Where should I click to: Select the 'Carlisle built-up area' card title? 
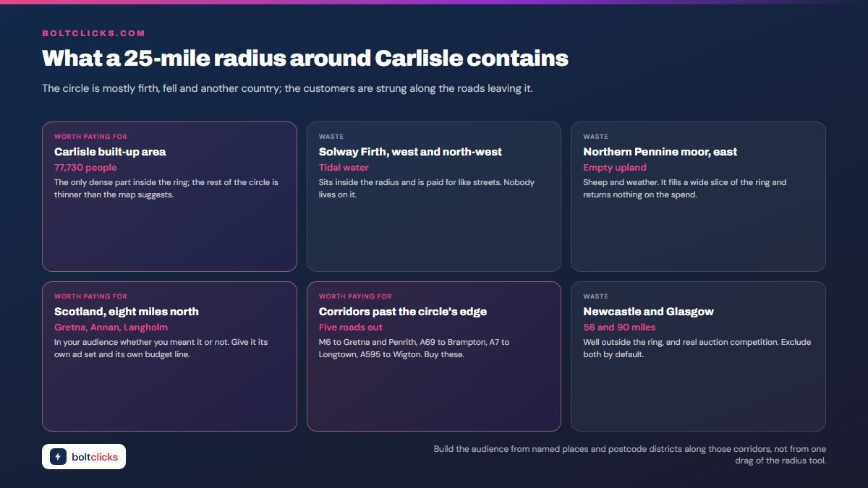tap(110, 152)
